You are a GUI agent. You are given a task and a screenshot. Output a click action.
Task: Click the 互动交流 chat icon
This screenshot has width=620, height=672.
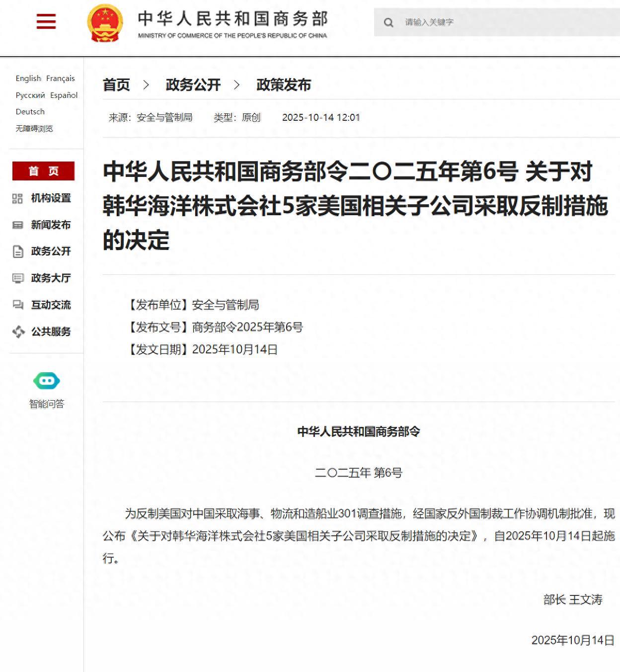point(17,305)
